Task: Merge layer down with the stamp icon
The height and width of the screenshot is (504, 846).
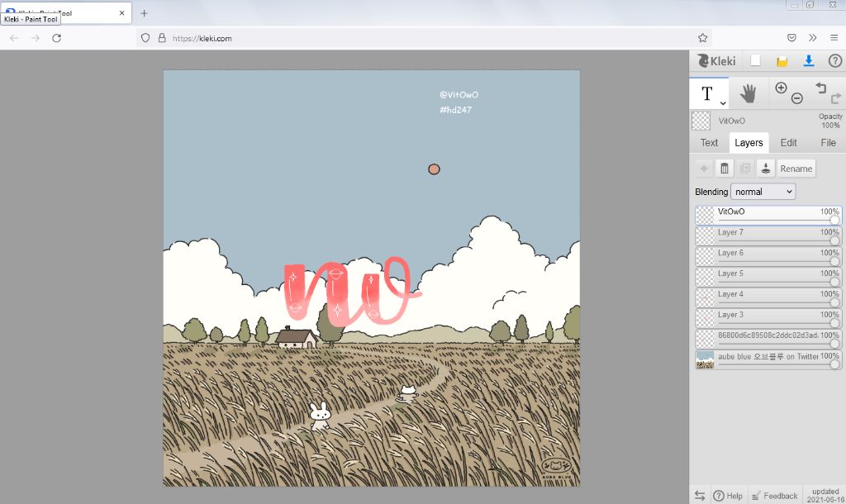Action: pos(765,169)
